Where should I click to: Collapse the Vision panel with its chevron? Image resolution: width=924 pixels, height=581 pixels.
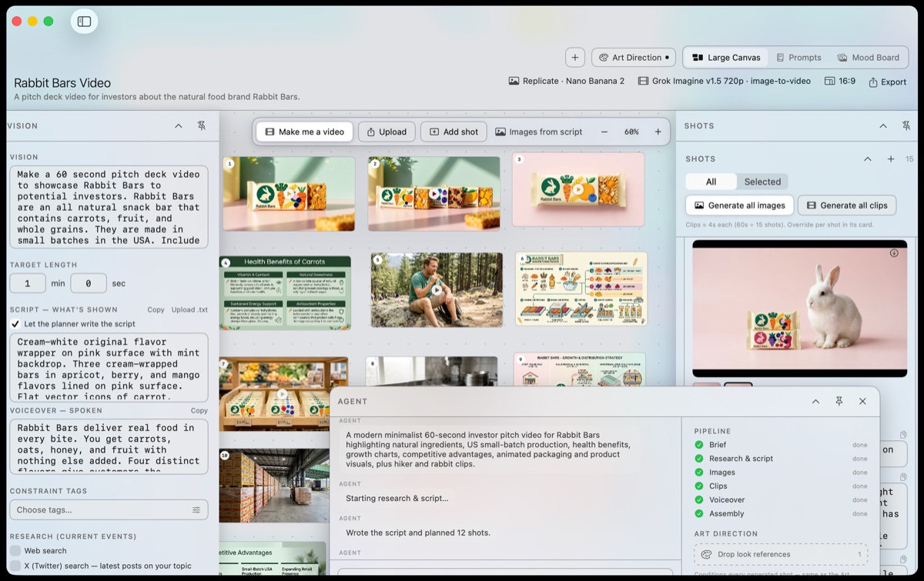pyautogui.click(x=179, y=126)
